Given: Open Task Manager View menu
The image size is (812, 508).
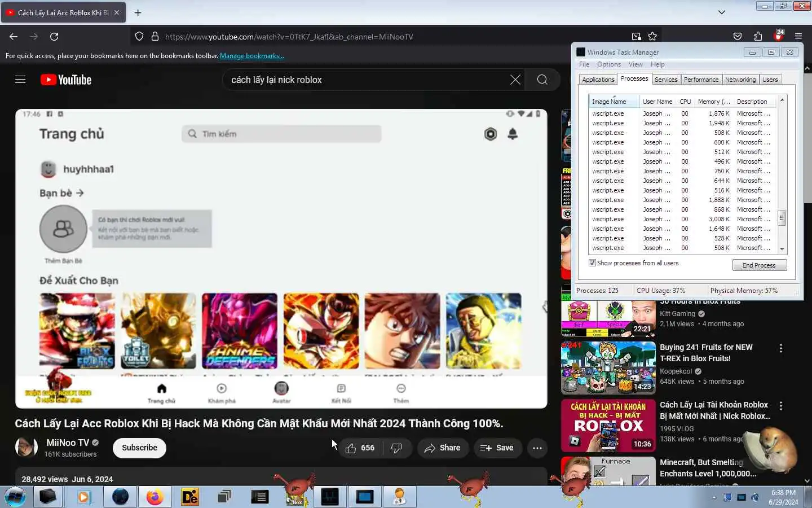Looking at the screenshot, I should click(x=636, y=64).
